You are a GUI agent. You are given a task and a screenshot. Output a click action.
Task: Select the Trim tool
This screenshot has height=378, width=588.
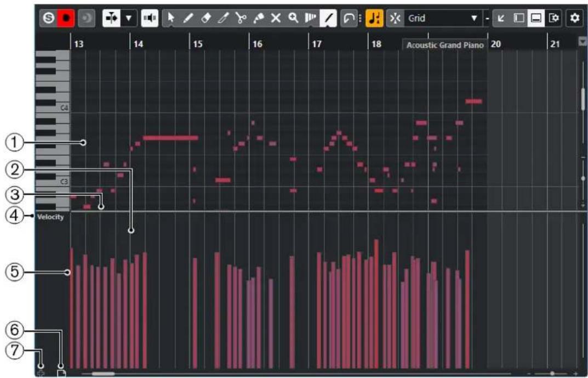223,18
